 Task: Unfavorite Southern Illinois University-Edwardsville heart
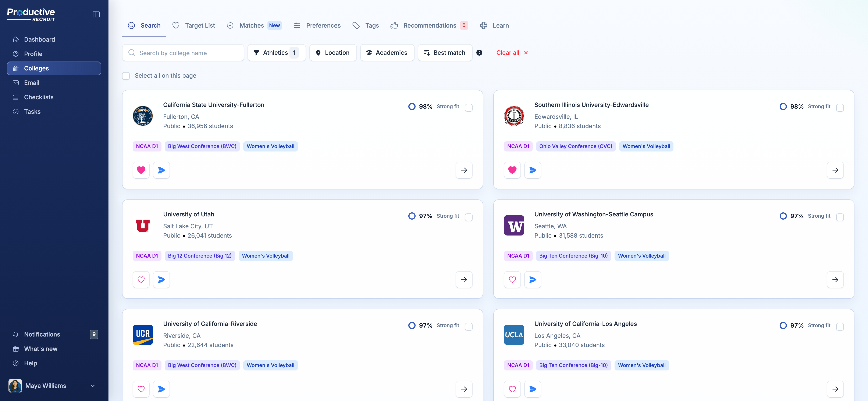pos(512,170)
